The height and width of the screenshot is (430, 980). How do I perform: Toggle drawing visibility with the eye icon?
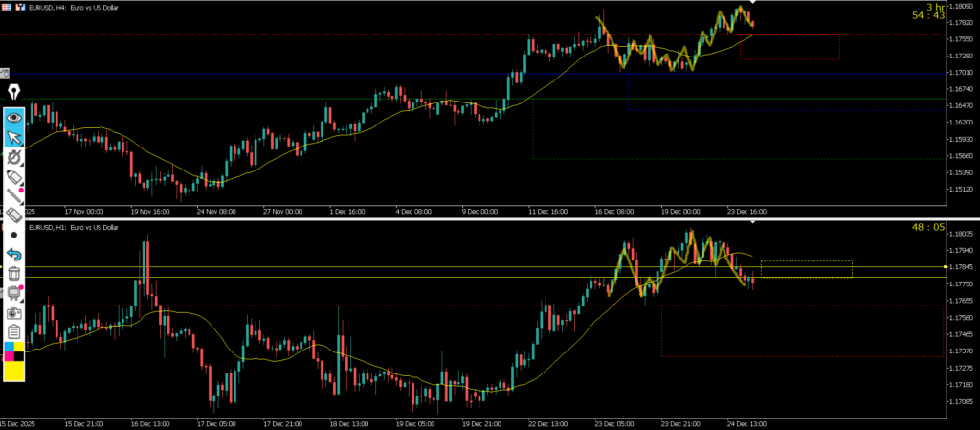(x=14, y=118)
